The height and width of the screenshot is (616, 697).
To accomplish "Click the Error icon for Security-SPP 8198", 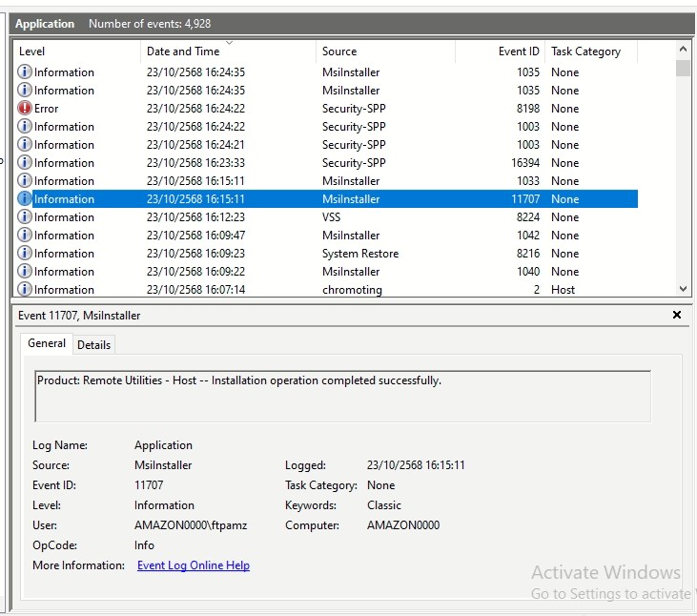I will (25, 108).
